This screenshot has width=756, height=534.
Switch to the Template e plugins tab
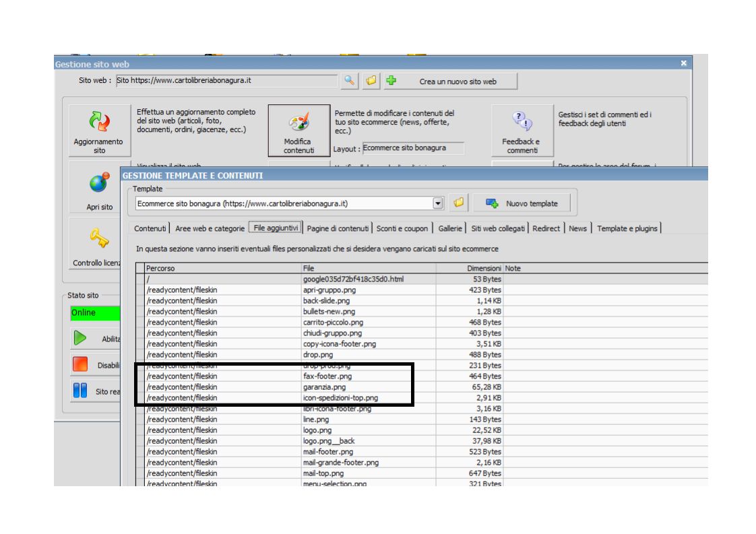(627, 228)
